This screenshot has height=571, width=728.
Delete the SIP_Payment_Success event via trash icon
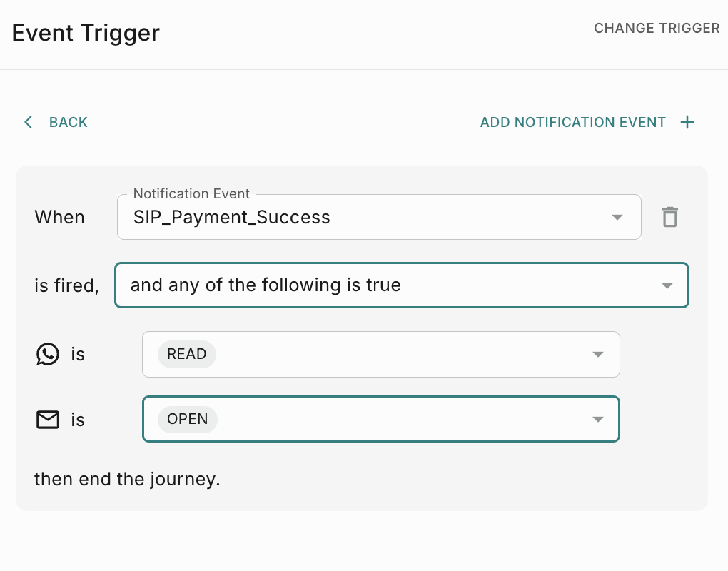coord(669,217)
